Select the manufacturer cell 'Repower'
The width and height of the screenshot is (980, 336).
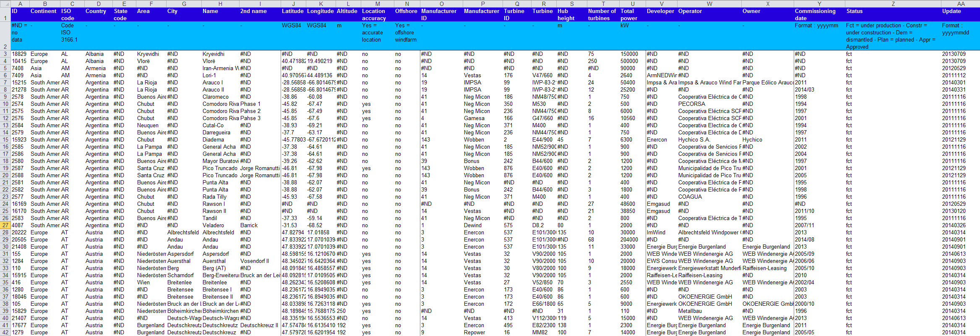483,332
